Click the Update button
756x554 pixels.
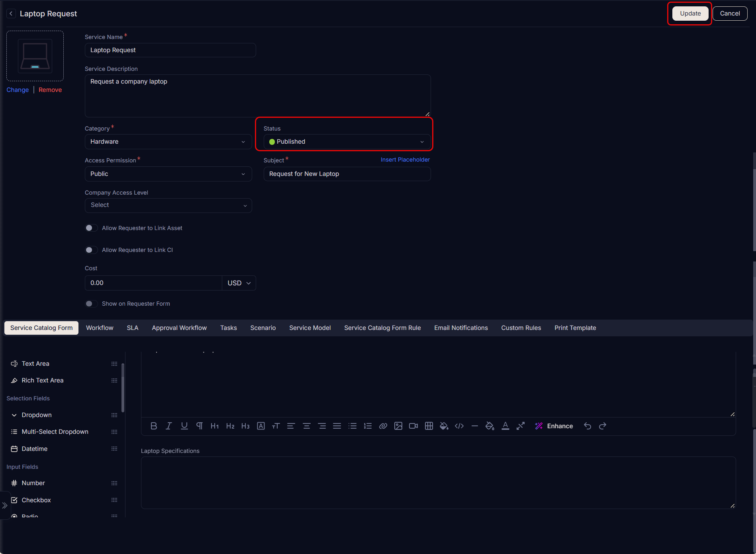pyautogui.click(x=690, y=14)
